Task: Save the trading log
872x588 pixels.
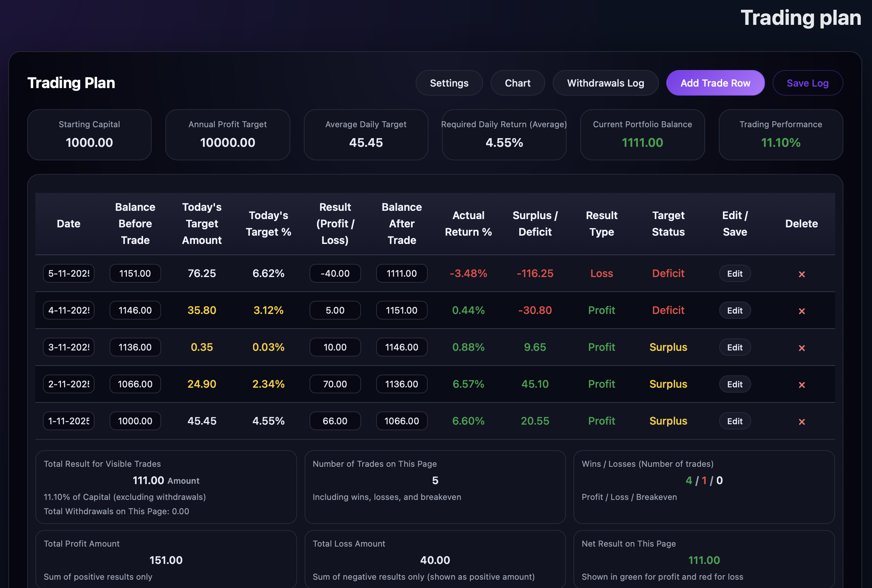Action: 807,83
